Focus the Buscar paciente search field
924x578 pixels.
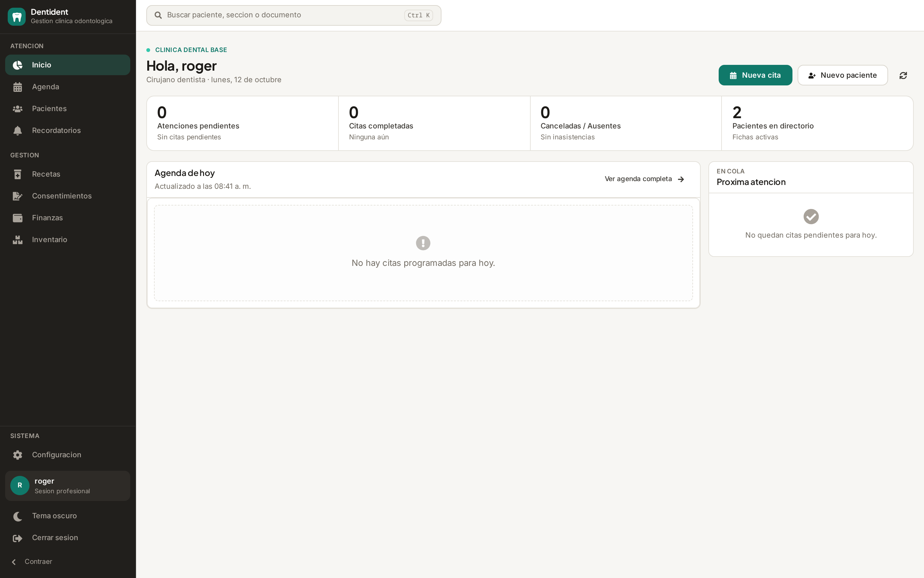pyautogui.click(x=294, y=15)
